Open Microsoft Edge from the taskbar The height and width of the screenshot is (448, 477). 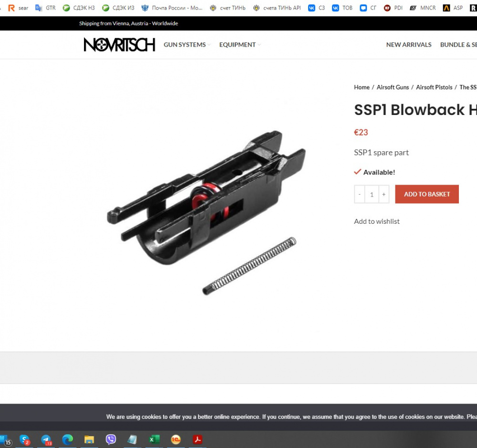68,439
